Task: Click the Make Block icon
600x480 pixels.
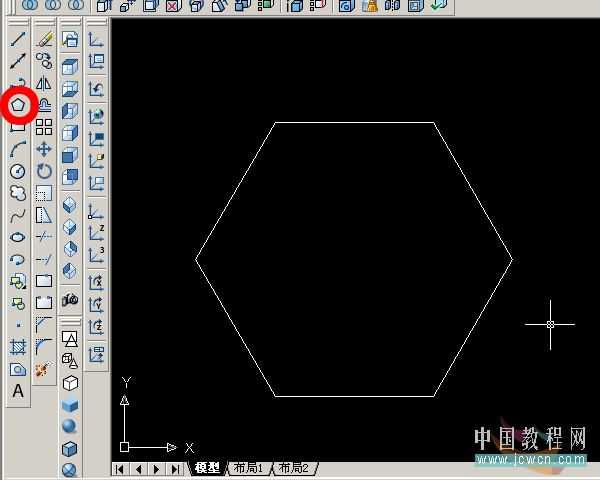Action: click(18, 304)
